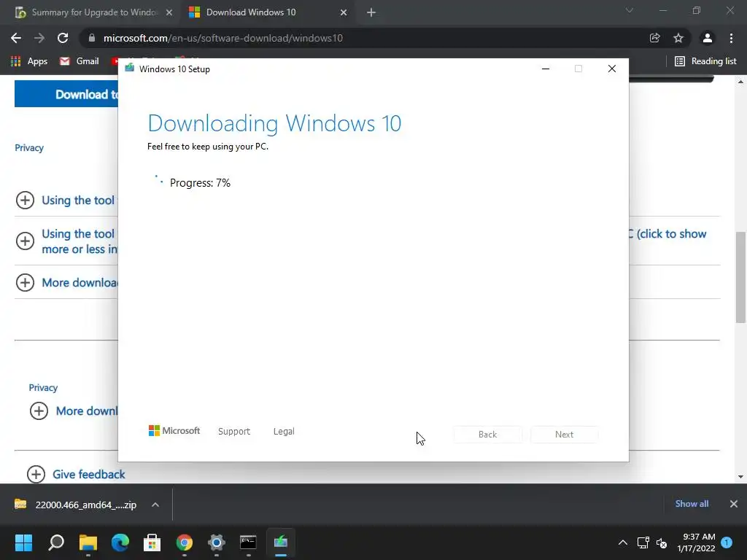Open Gmail bookmark

[x=79, y=61]
